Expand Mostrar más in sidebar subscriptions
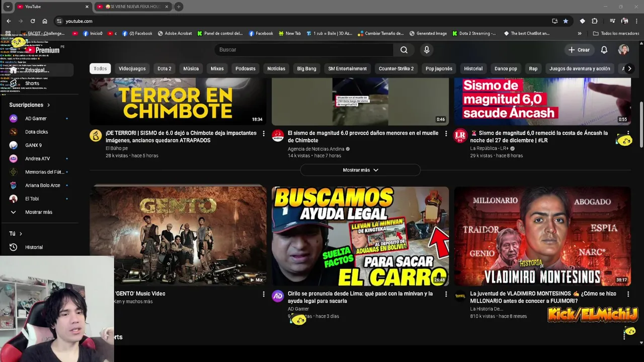The image size is (644, 362). coord(39,212)
